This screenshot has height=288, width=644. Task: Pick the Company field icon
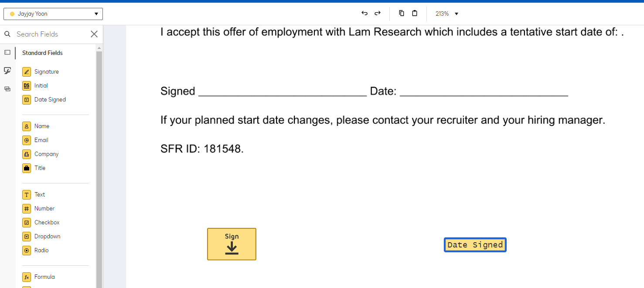pyautogui.click(x=27, y=154)
